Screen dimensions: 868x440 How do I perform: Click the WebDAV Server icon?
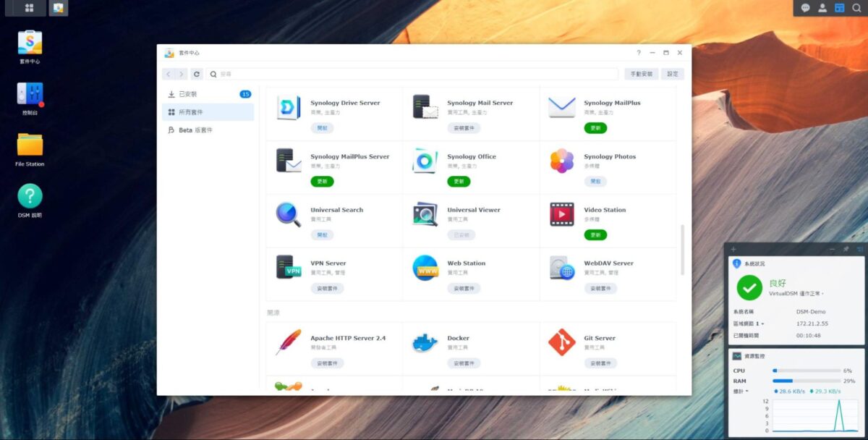click(562, 268)
